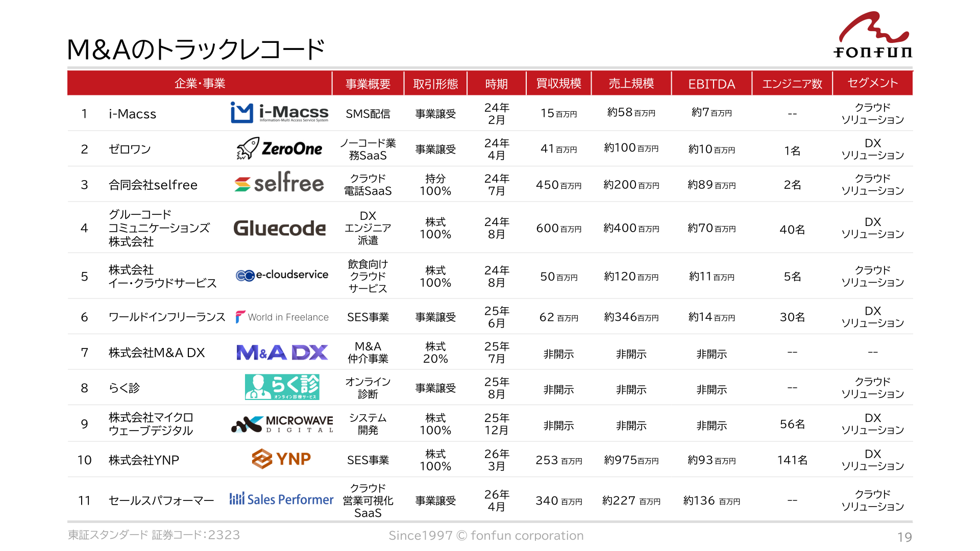
Task: Click the MICROWAVE DIGITAL logo
Action: coord(282,423)
